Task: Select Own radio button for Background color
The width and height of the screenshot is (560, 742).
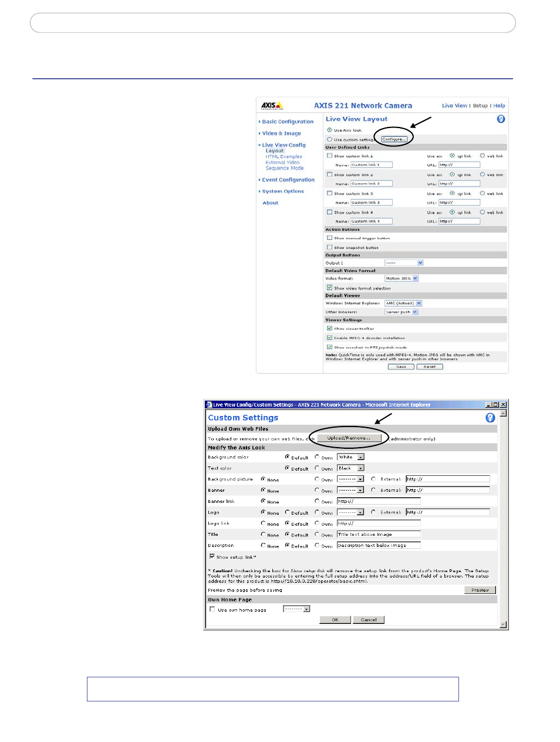Action: tap(317, 456)
